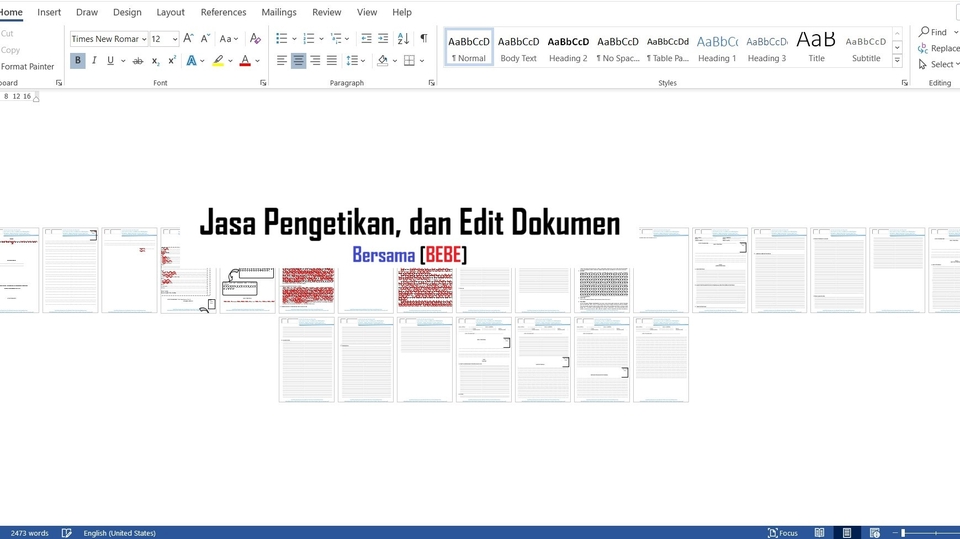Open Clipboard pane launcher
Image resolution: width=960 pixels, height=539 pixels.
point(59,83)
